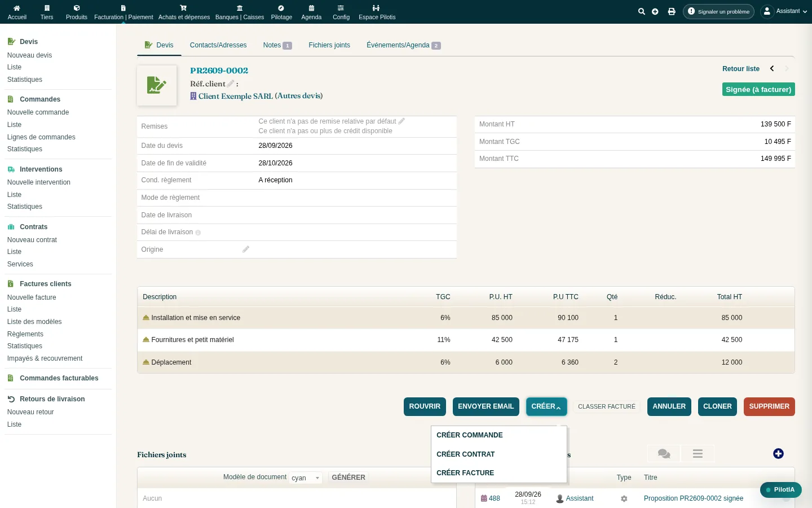
Task: Click the search magnifier icon in top bar
Action: [641, 11]
